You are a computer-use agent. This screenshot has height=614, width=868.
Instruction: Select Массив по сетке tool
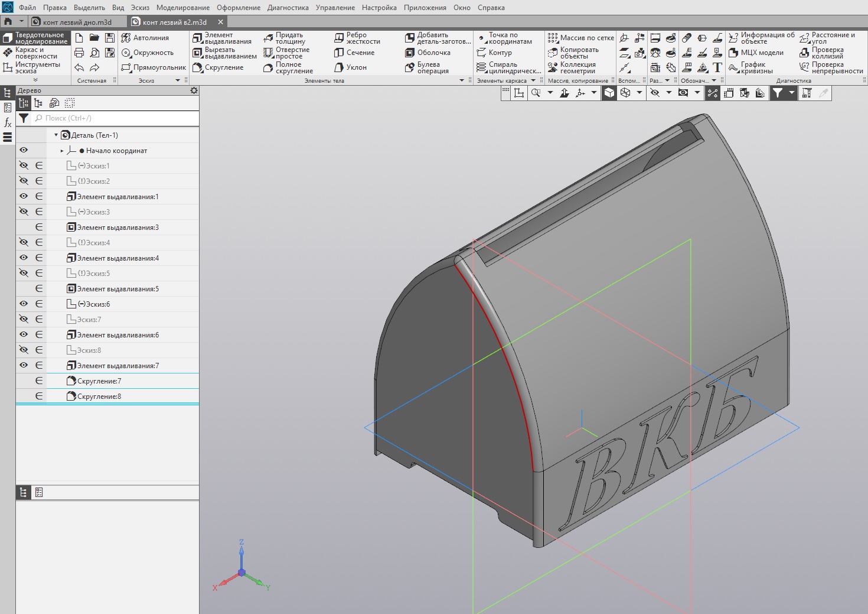point(580,38)
